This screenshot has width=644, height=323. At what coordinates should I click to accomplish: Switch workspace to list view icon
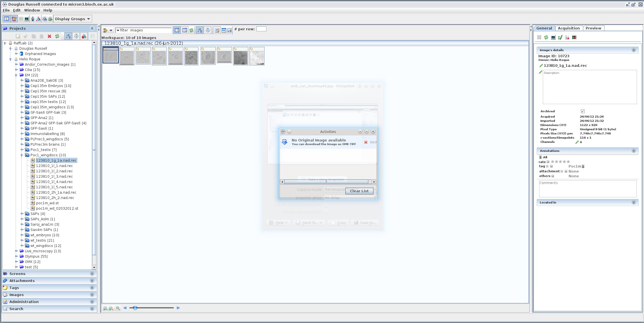click(184, 30)
